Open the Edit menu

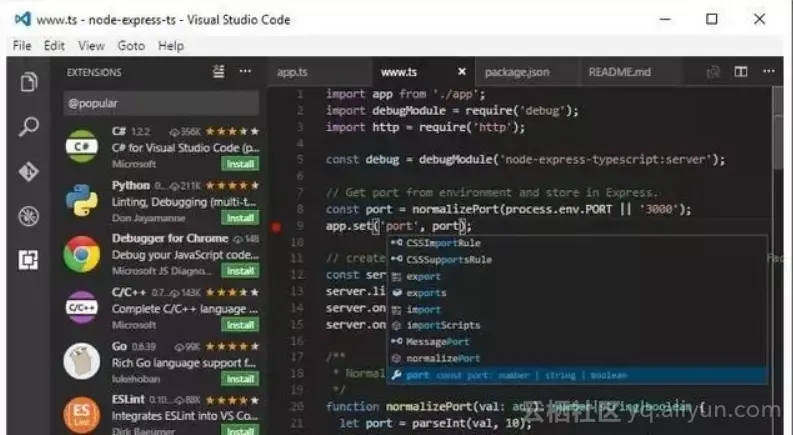pos(54,46)
